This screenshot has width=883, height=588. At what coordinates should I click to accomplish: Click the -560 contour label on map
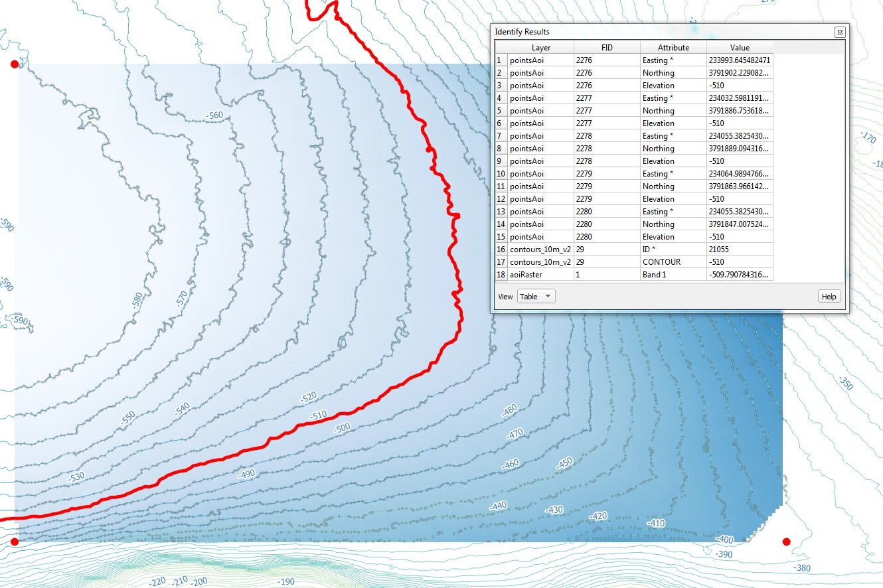[214, 115]
